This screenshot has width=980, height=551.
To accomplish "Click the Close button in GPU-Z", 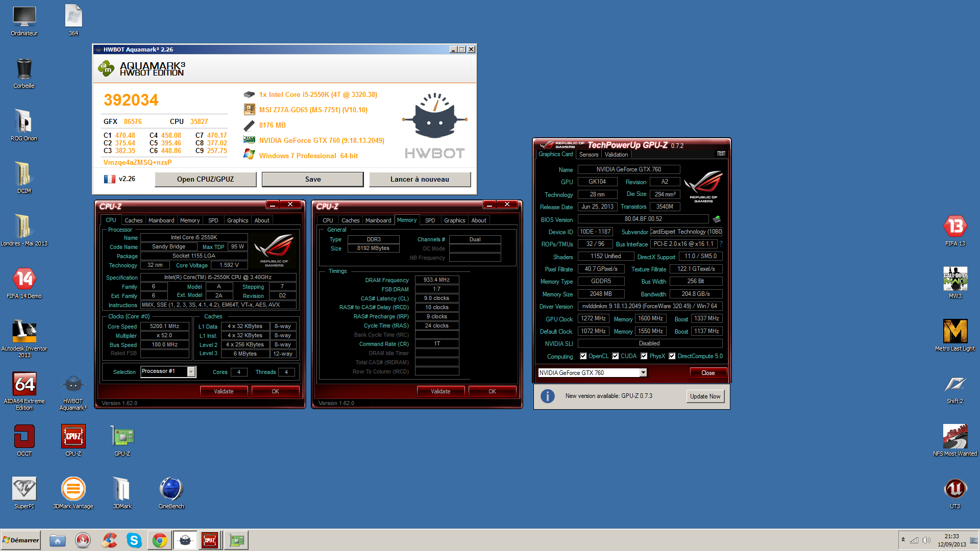I will pos(708,373).
